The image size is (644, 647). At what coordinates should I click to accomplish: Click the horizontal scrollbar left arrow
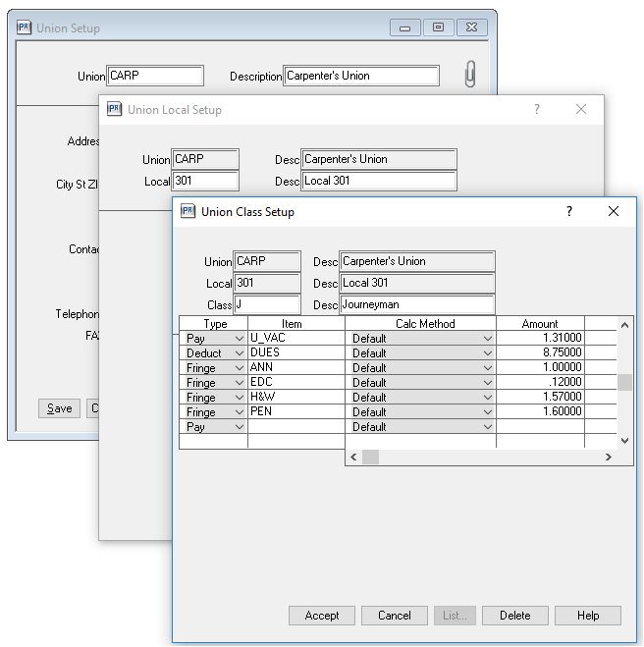[x=353, y=457]
